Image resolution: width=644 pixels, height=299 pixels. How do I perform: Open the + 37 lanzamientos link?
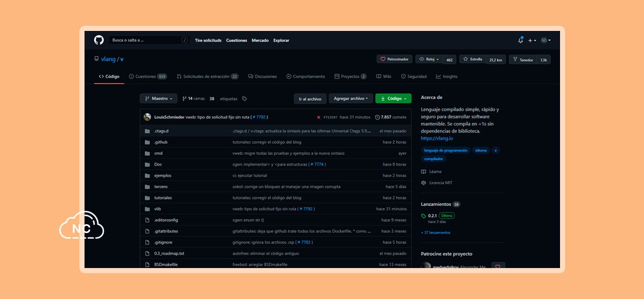(435, 232)
